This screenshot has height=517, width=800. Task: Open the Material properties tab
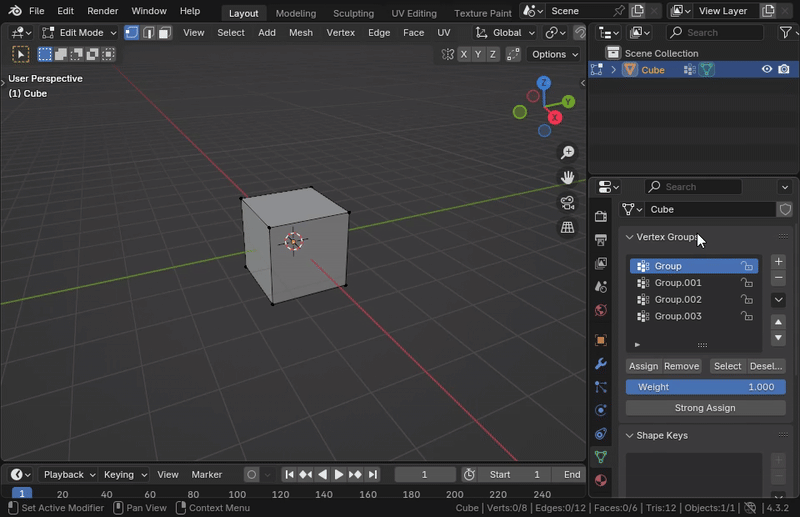[600, 480]
